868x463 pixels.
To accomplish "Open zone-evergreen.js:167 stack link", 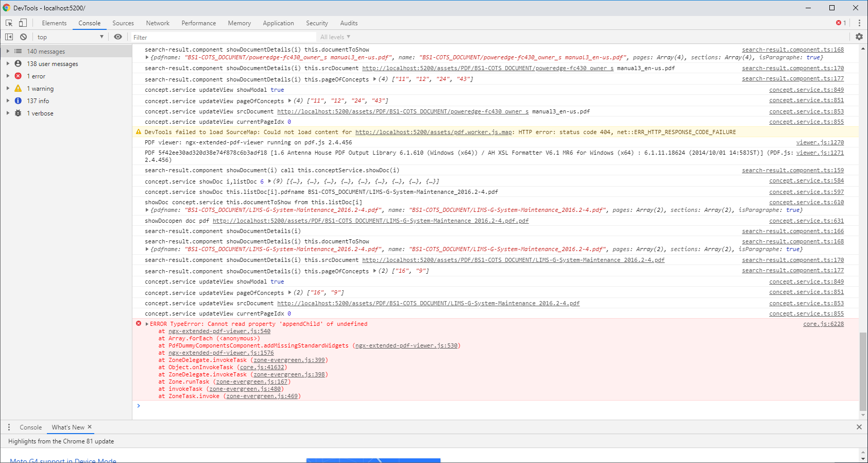I will tap(252, 382).
